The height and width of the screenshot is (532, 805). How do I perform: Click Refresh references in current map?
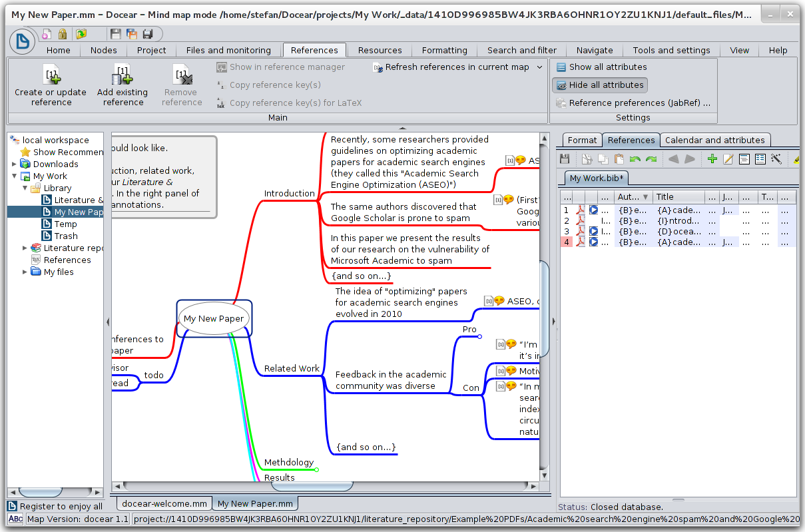tap(451, 67)
